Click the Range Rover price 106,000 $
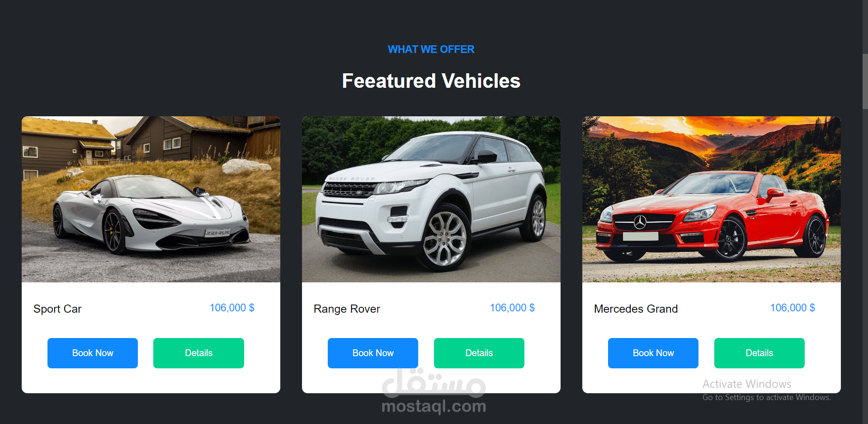Image resolution: width=868 pixels, height=424 pixels. coord(512,308)
